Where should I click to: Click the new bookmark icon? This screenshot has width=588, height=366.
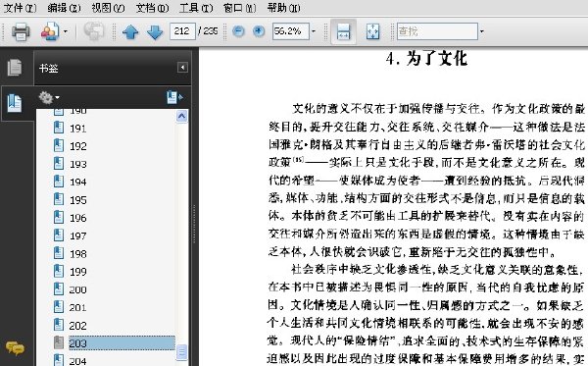[x=174, y=97]
